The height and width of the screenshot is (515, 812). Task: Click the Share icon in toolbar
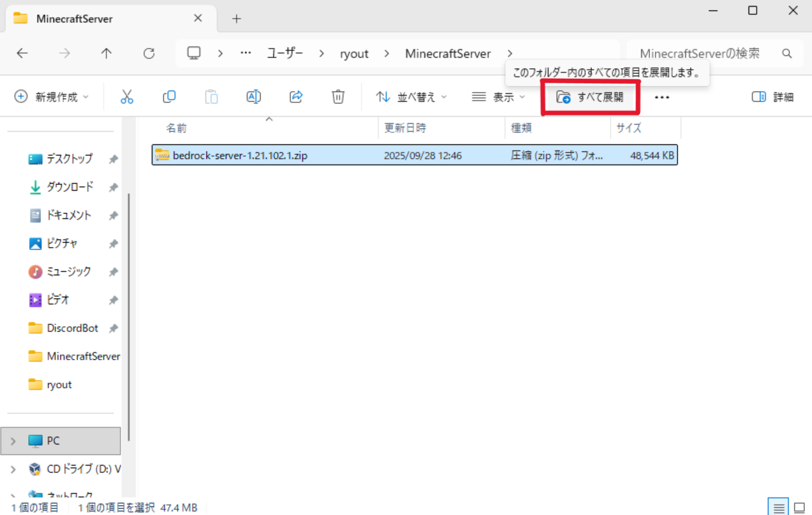296,97
